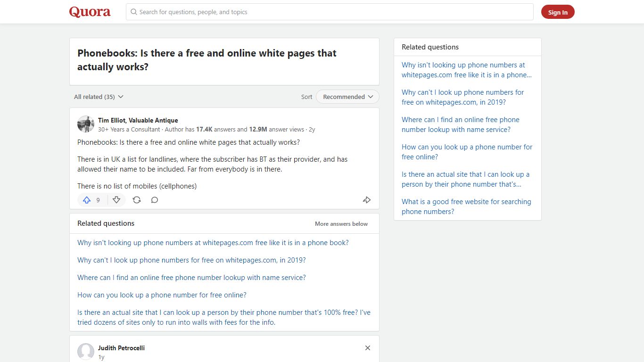644x362 pixels.
Task: Open the Quora home logo
Action: (x=90, y=12)
